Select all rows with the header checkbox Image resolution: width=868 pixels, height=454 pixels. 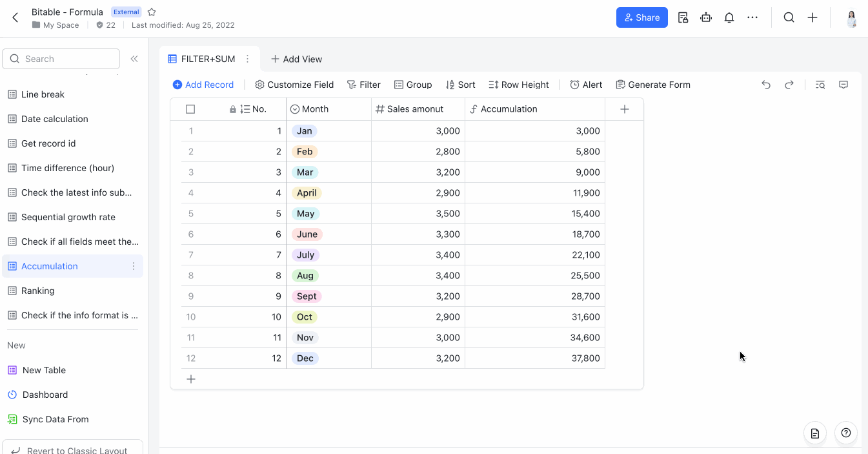point(190,108)
